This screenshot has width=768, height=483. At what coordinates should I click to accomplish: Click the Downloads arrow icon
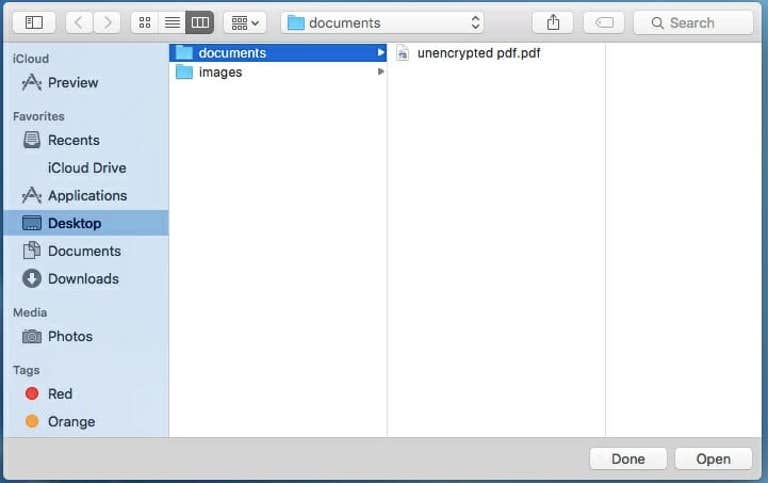32,278
